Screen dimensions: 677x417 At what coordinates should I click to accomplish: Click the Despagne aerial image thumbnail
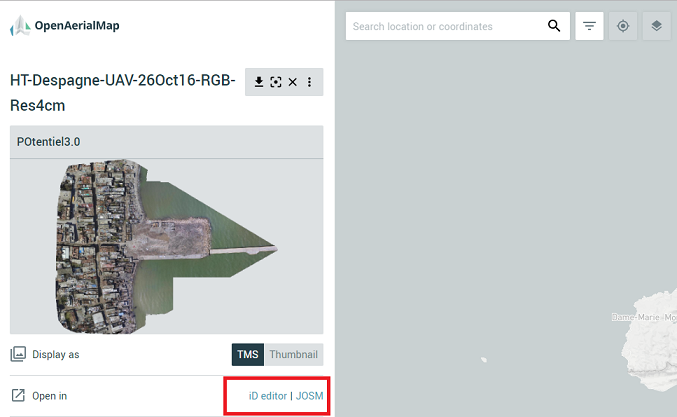coord(167,246)
